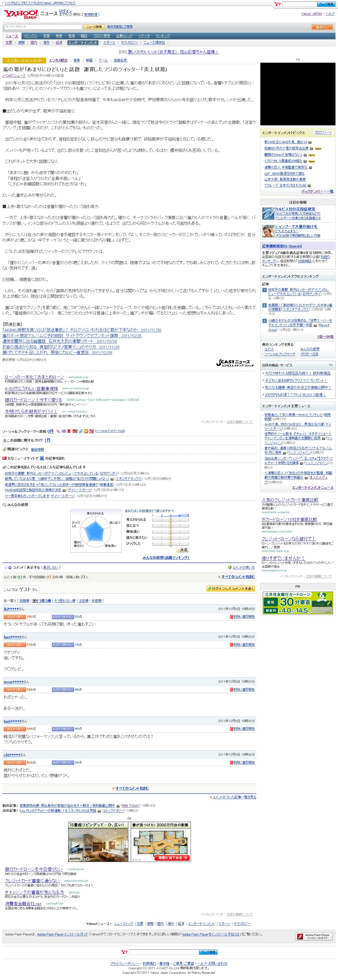Click 私もそう思う on han***** comment
338x980 pixels.
(15, 645)
